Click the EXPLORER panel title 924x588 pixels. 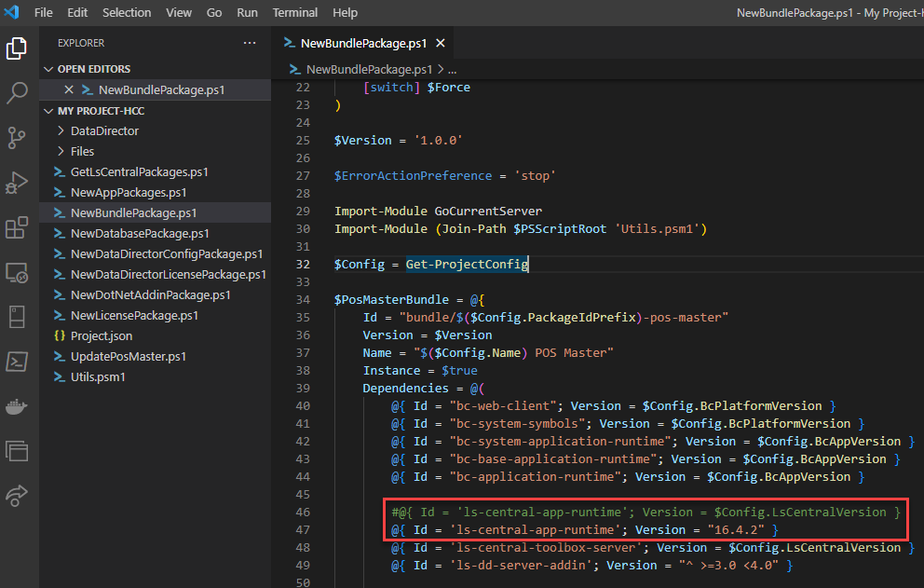pyautogui.click(x=81, y=43)
